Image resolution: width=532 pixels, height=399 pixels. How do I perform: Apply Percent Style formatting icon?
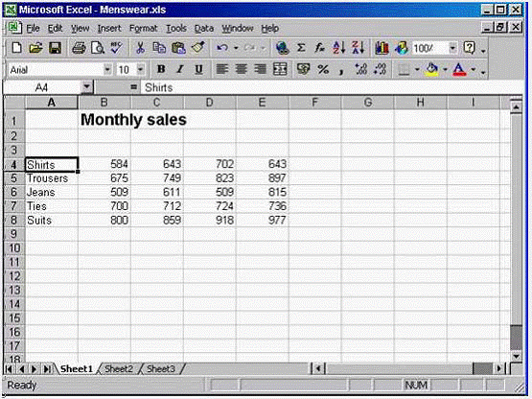click(x=323, y=70)
